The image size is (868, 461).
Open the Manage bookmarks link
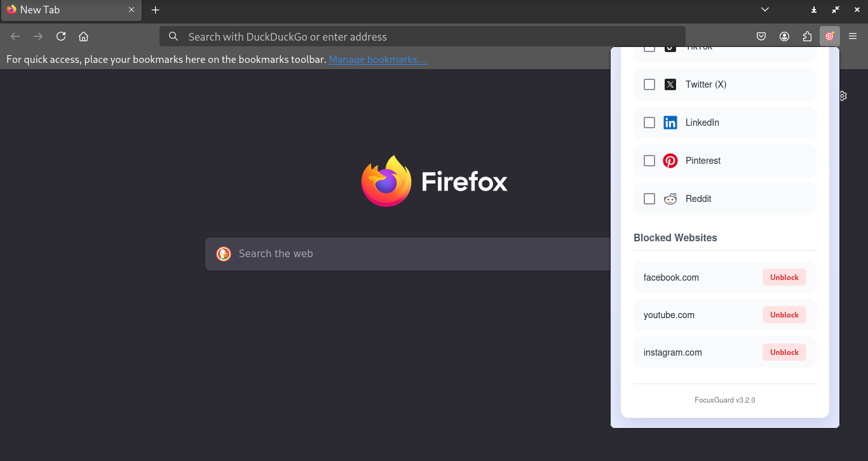pos(378,60)
